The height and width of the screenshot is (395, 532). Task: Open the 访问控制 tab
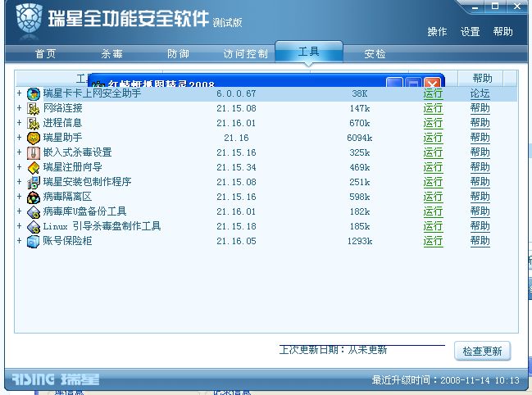246,53
